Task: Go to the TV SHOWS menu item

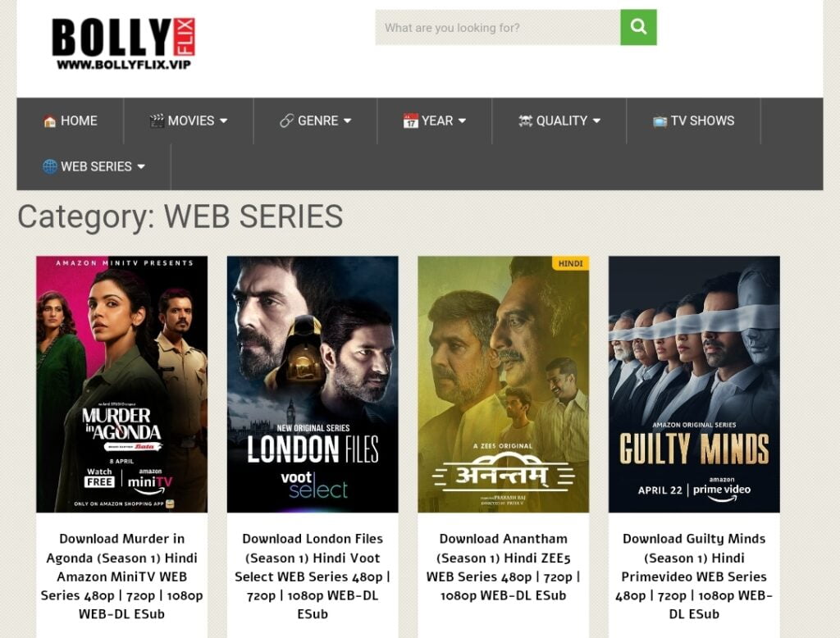Action: [693, 121]
